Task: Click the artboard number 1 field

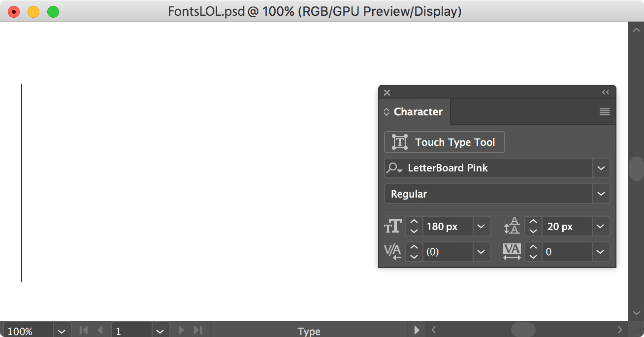Action: 132,331
